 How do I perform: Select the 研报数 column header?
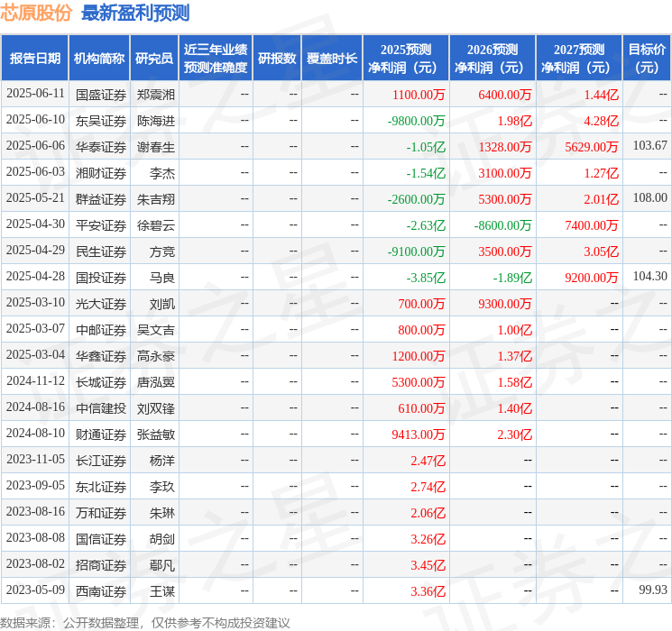[x=277, y=59]
